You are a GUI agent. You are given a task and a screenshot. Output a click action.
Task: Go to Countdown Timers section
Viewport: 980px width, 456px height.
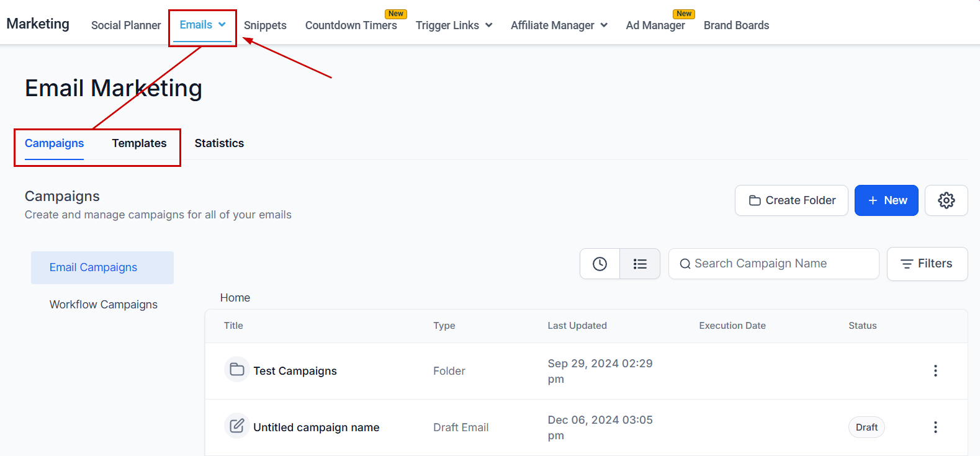click(x=351, y=25)
